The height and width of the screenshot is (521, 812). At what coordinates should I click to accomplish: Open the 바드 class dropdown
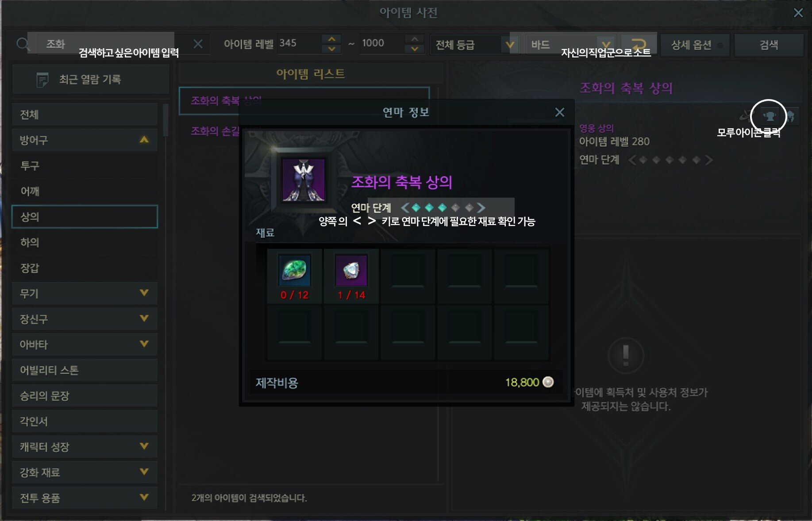coord(570,45)
